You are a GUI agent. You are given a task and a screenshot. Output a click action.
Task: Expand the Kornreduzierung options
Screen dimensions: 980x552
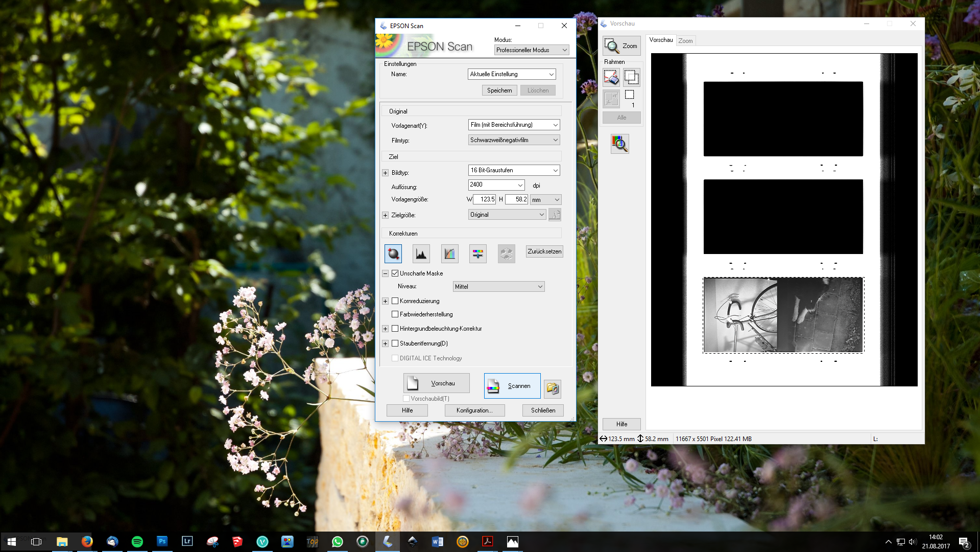click(x=386, y=302)
